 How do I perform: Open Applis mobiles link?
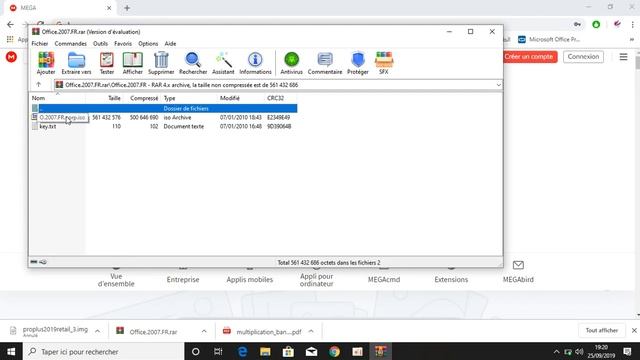250,280
